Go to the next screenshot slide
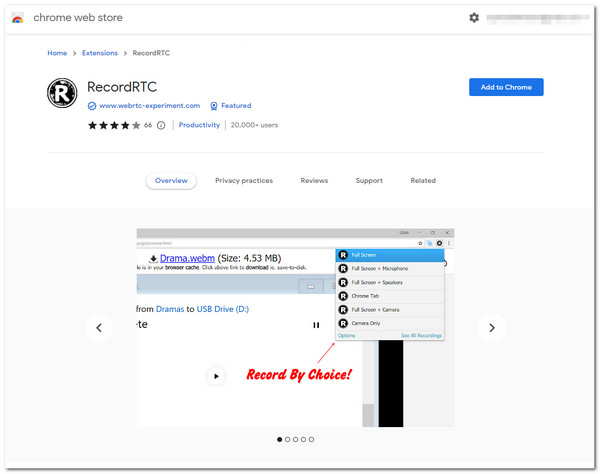 coord(492,327)
